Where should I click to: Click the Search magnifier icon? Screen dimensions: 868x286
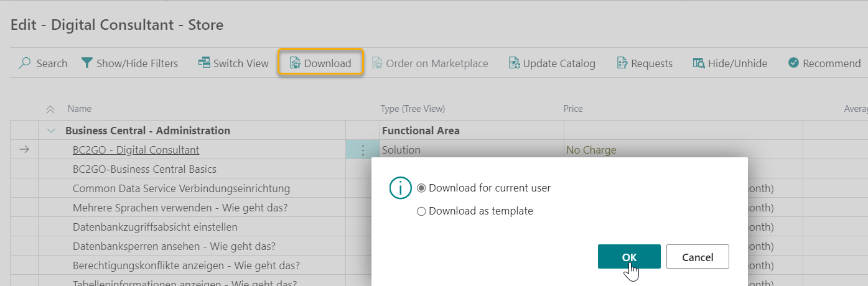pos(25,63)
